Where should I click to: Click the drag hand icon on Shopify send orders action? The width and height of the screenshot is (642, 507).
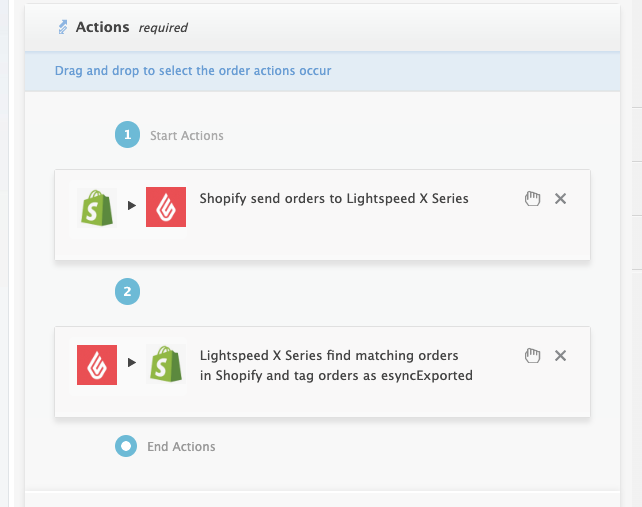point(533,199)
